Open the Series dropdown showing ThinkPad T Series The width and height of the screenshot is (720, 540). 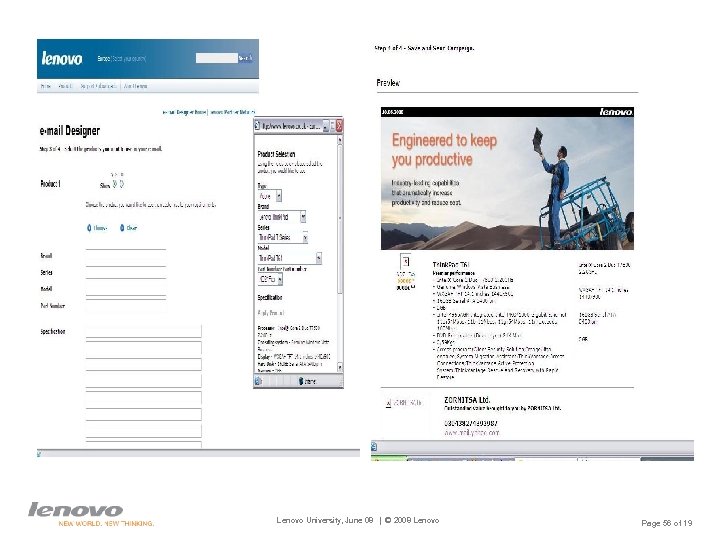click(283, 237)
